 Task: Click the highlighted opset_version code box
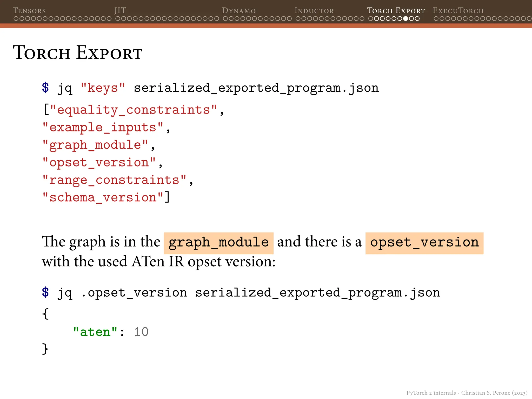pyautogui.click(x=424, y=243)
